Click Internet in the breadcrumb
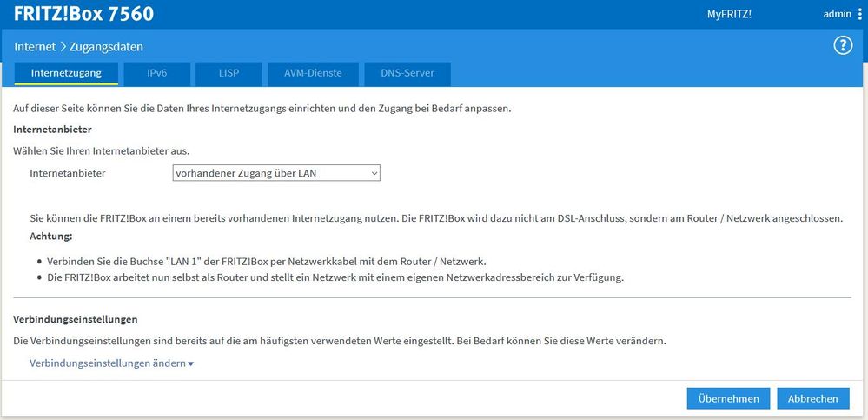 pyautogui.click(x=35, y=47)
